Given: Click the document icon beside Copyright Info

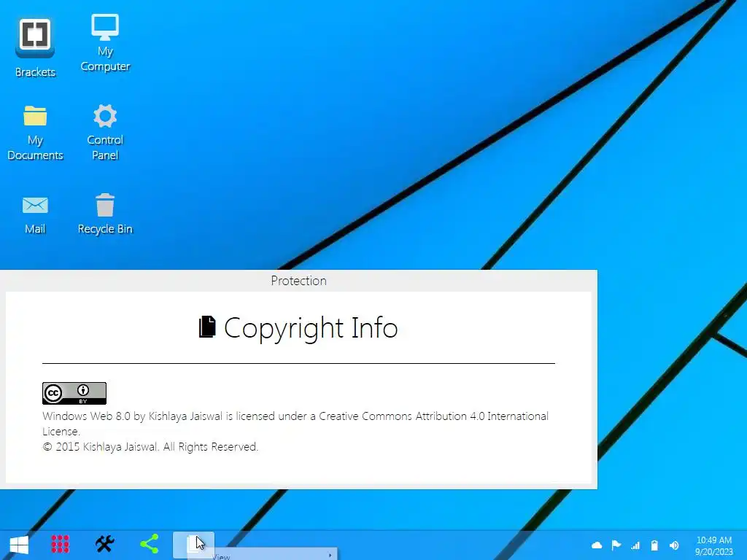Looking at the screenshot, I should [x=207, y=327].
